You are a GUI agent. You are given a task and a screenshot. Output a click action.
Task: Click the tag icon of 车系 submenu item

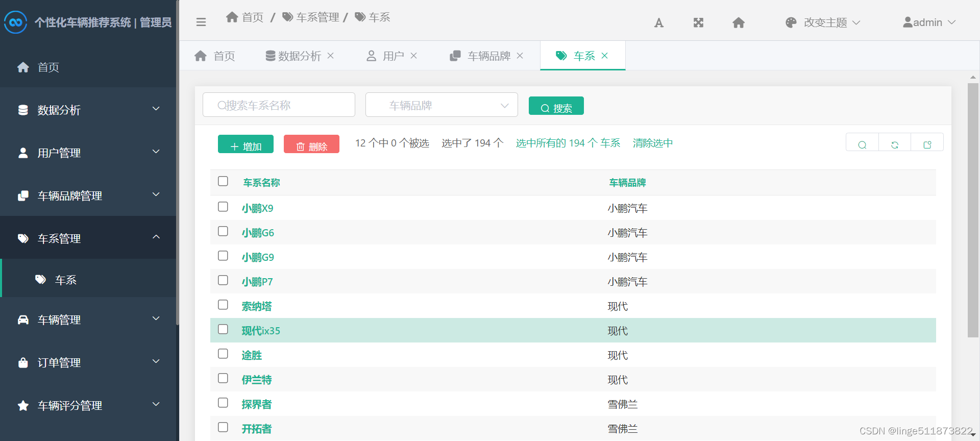click(40, 279)
